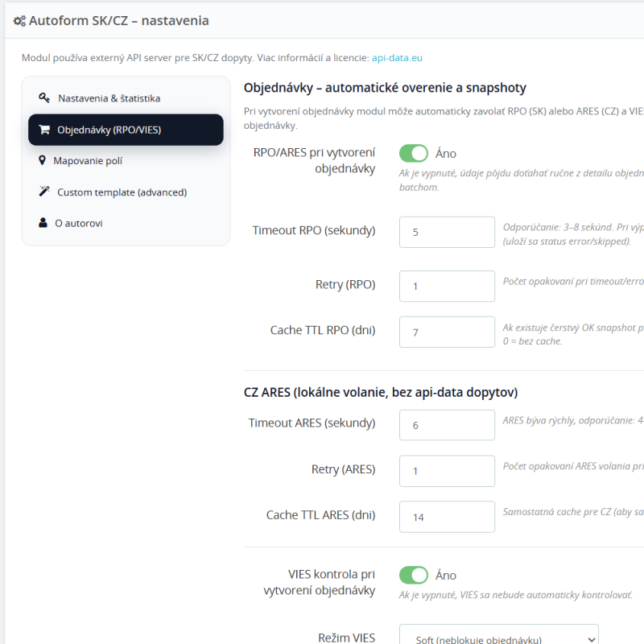Click the gears icon beside Autoform title
Viewport: 644px width, 644px height.
[19, 21]
